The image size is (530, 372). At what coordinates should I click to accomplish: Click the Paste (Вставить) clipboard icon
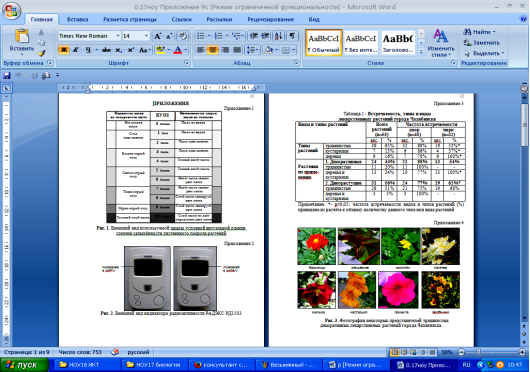pyautogui.click(x=22, y=36)
